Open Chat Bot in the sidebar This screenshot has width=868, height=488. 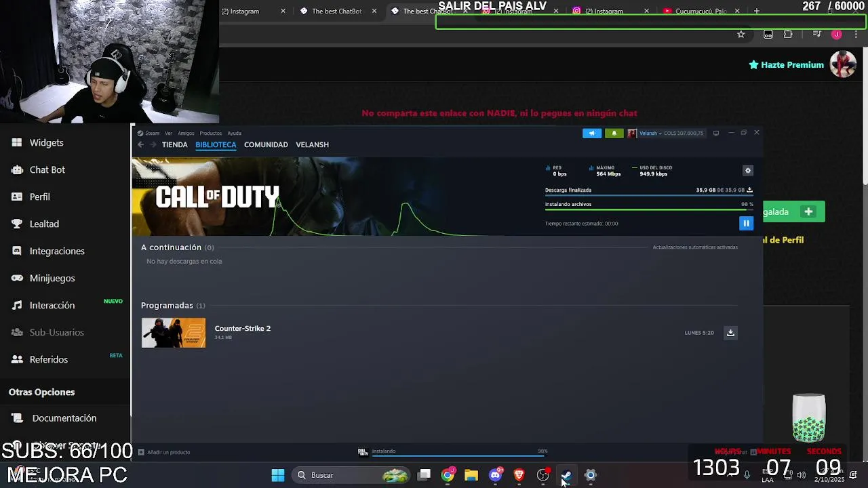[47, 169]
